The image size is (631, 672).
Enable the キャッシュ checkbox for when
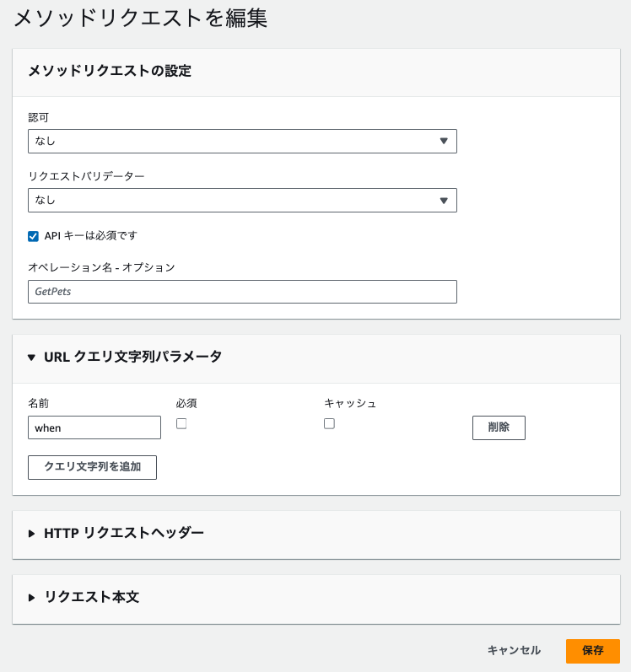click(329, 424)
